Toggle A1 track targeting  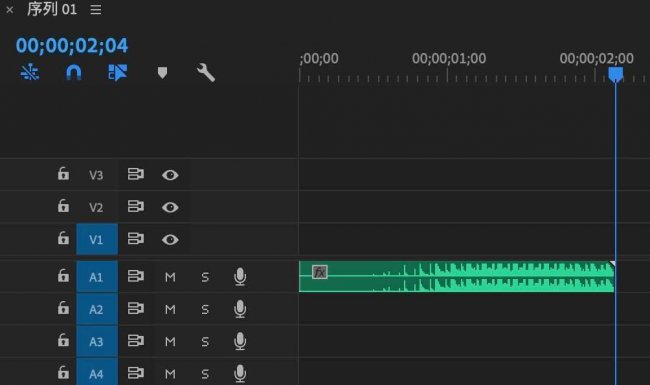click(97, 277)
